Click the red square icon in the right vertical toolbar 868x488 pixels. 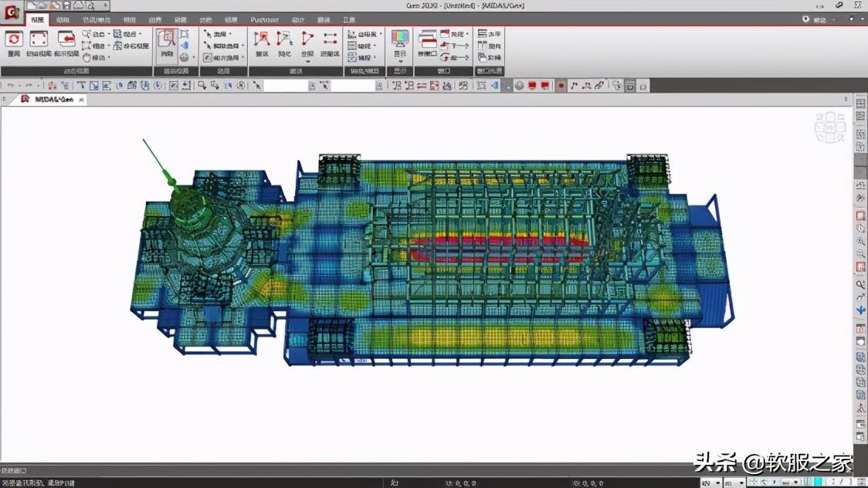point(860,215)
